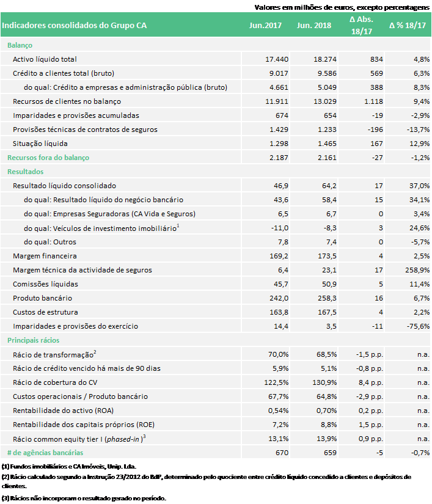
Task: Click the Recursos fora do balanço label
Action: point(48,158)
